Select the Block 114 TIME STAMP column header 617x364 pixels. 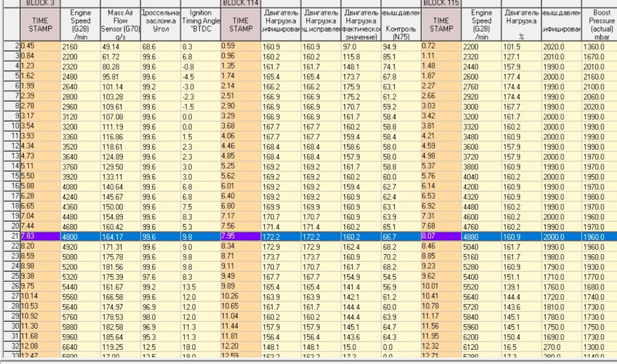coord(240,24)
